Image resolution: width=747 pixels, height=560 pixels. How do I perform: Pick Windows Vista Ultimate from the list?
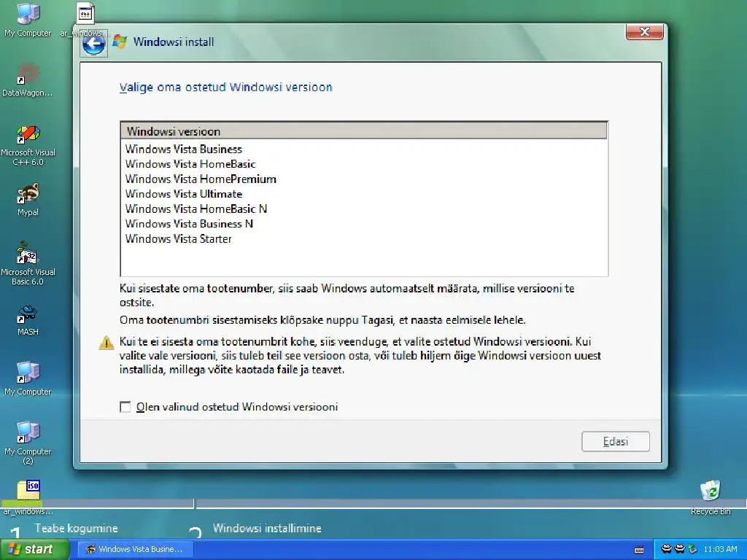[x=183, y=194]
